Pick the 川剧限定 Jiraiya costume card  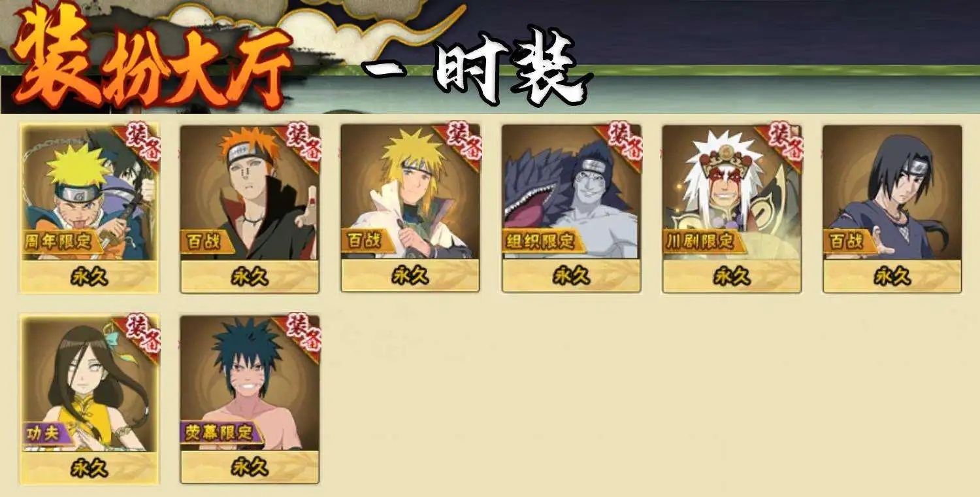[x=732, y=208]
